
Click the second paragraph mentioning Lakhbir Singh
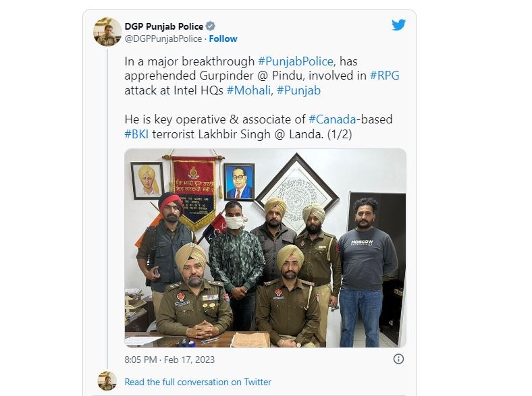click(x=259, y=127)
